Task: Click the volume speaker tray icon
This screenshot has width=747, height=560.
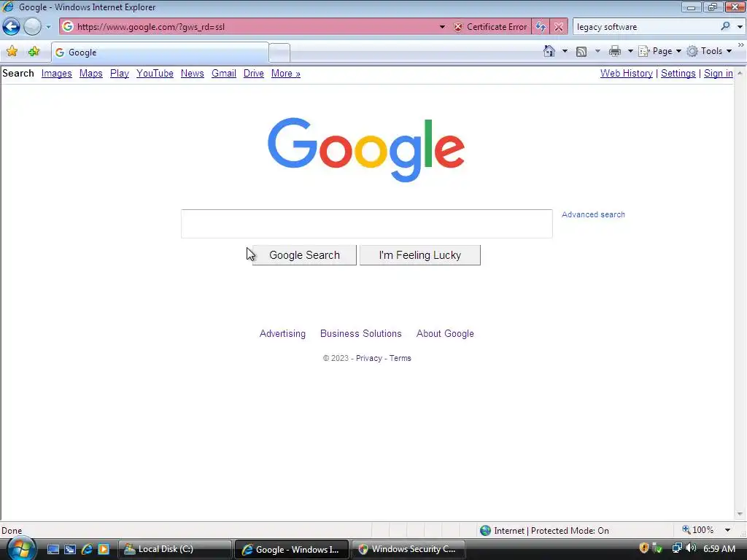Action: pyautogui.click(x=691, y=548)
